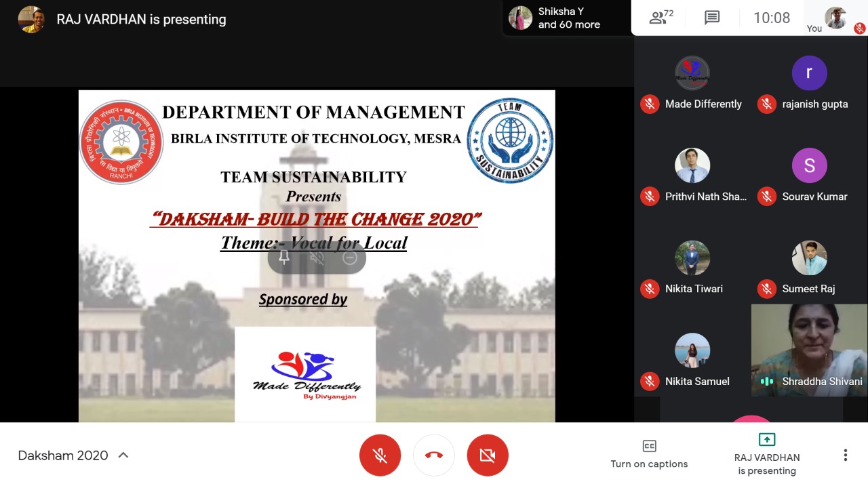The width and height of the screenshot is (868, 488).
Task: Turn on captions
Action: (x=649, y=454)
